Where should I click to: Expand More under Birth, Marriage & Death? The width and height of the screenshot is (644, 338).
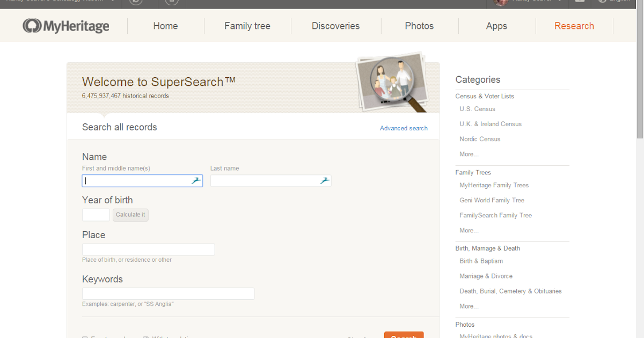[468, 306]
